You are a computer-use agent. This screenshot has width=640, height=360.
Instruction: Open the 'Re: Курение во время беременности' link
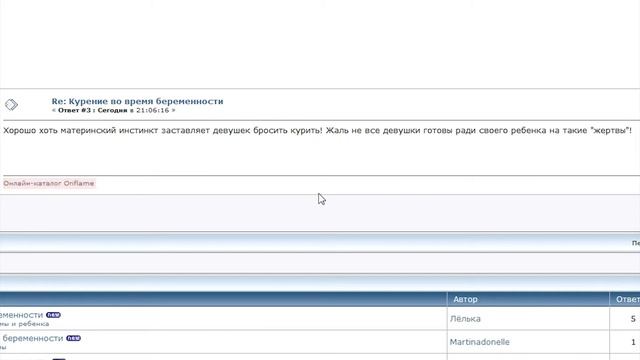(x=137, y=101)
